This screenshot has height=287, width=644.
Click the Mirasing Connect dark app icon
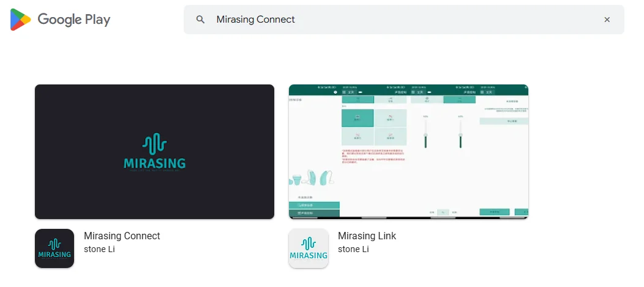click(x=54, y=248)
